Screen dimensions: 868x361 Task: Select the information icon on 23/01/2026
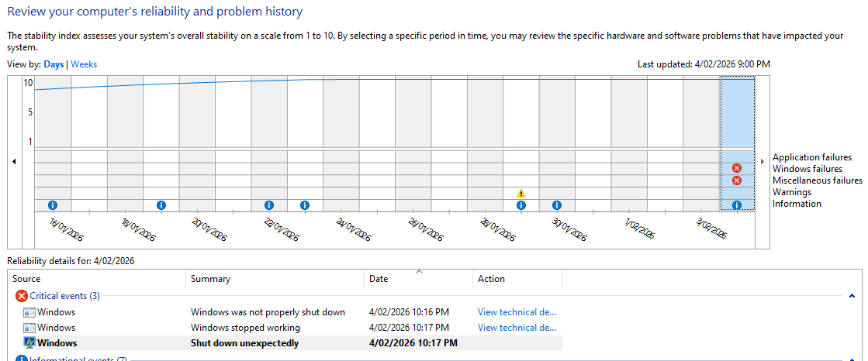pyautogui.click(x=305, y=205)
